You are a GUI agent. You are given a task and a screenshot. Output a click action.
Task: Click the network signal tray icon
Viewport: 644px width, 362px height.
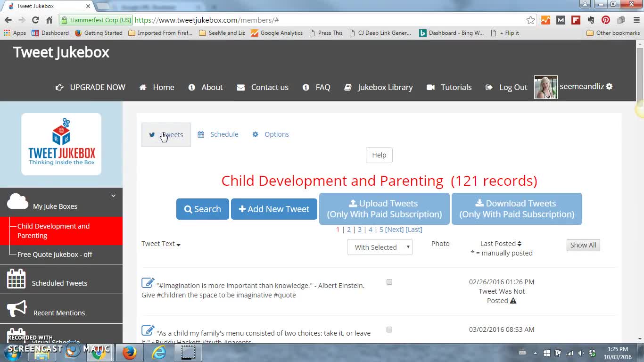pyautogui.click(x=570, y=353)
